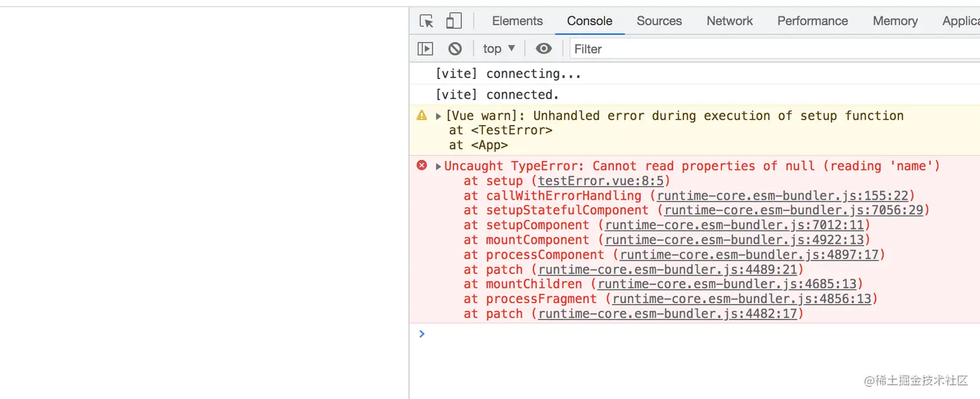Click the yellow Vue warning triangle icon
Screen dimensions: 980x399
(x=422, y=115)
